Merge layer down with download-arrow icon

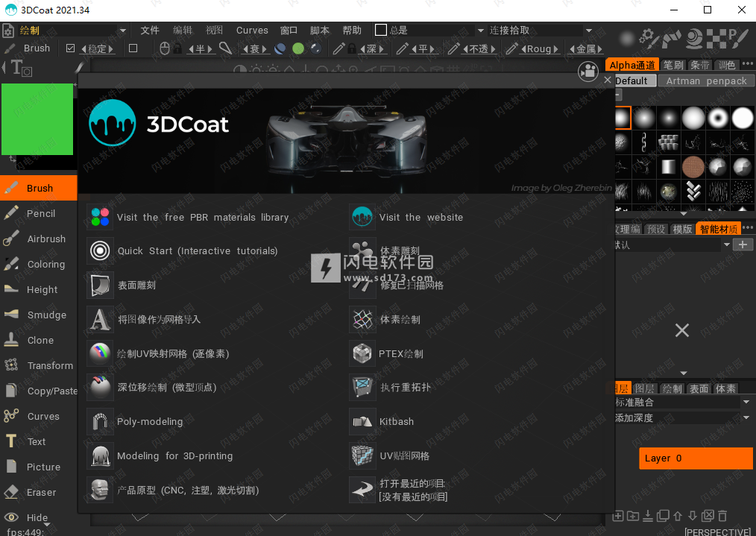[648, 516]
